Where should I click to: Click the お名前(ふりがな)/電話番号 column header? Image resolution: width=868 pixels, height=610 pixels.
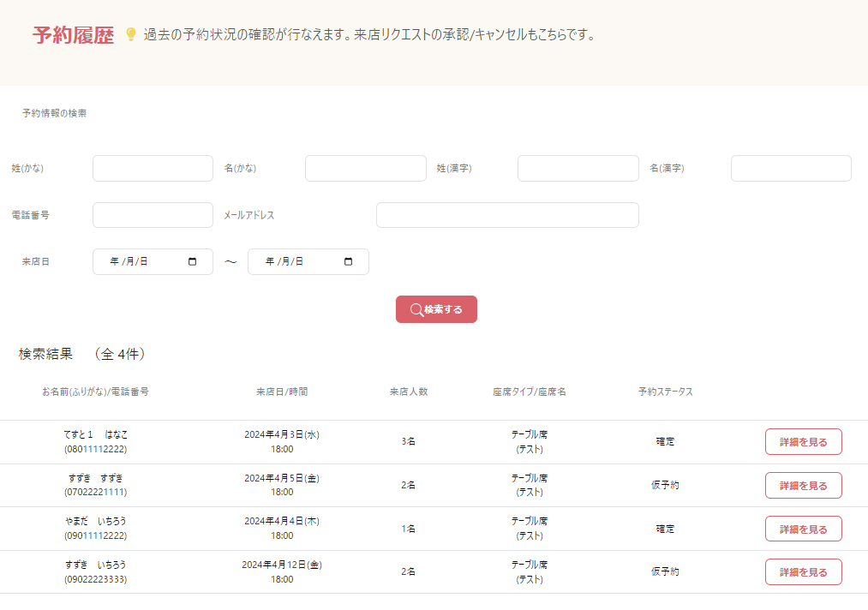95,392
